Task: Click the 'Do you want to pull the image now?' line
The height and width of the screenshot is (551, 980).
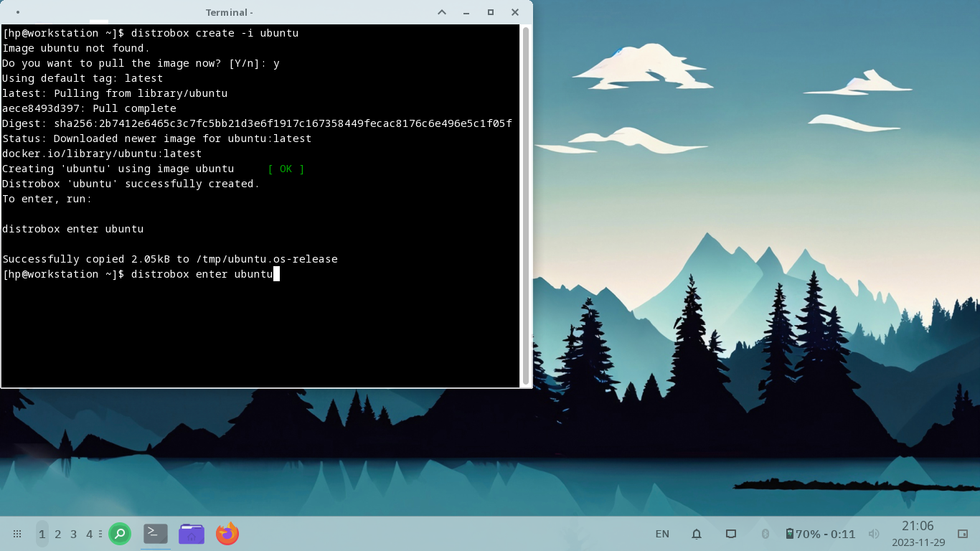Action: click(x=141, y=63)
